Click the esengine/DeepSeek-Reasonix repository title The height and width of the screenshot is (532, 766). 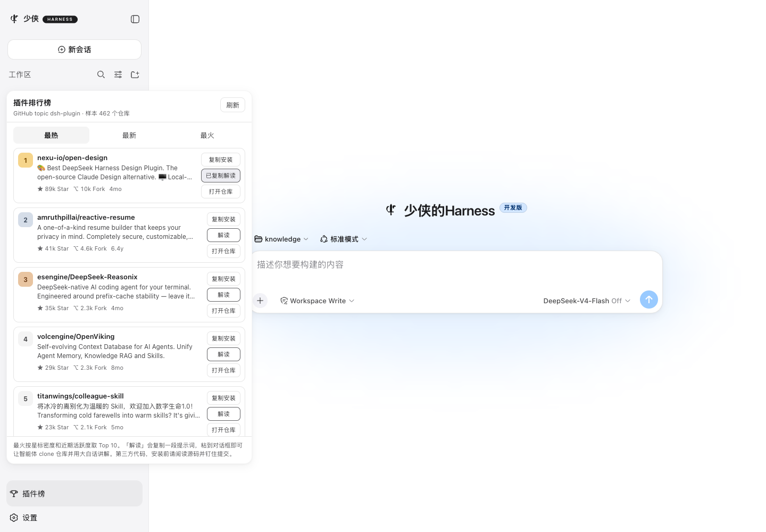coord(87,277)
